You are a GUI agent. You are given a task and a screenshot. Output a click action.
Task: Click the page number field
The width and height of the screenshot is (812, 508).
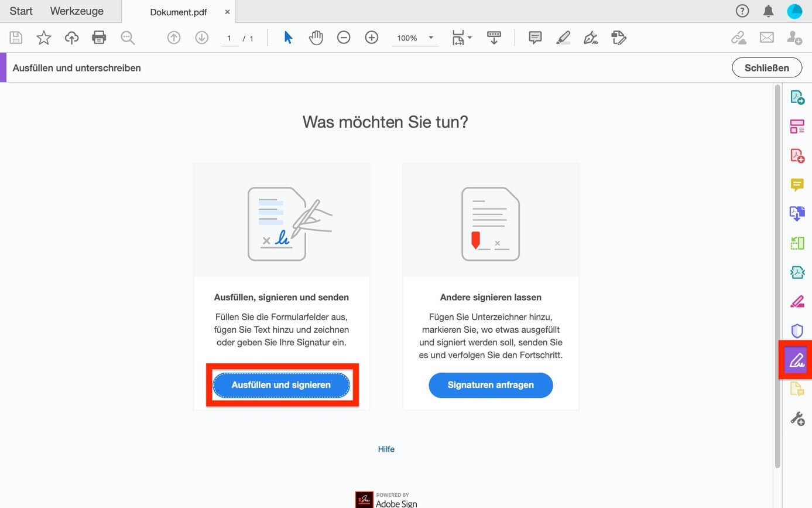click(x=229, y=38)
